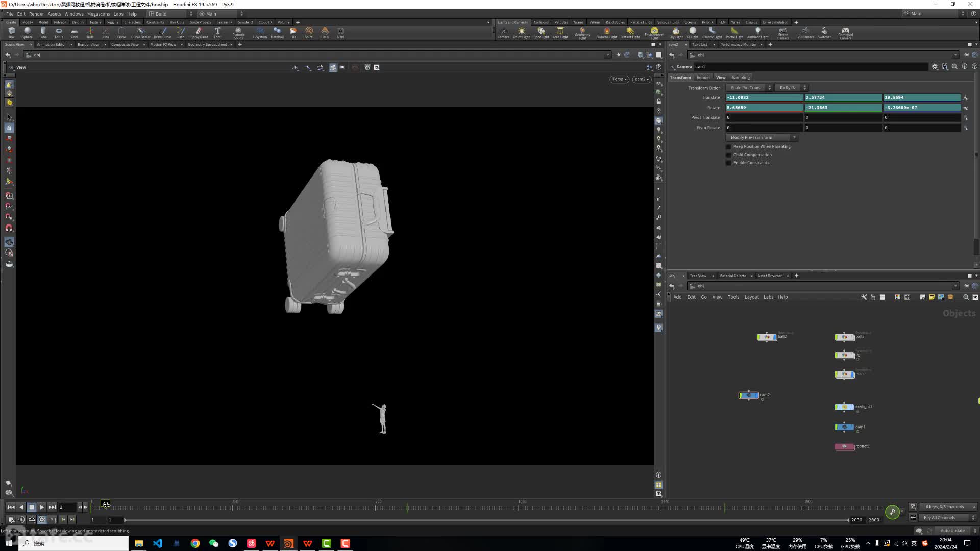The height and width of the screenshot is (551, 980).
Task: Open the Transform Order dropdown
Action: (x=749, y=88)
